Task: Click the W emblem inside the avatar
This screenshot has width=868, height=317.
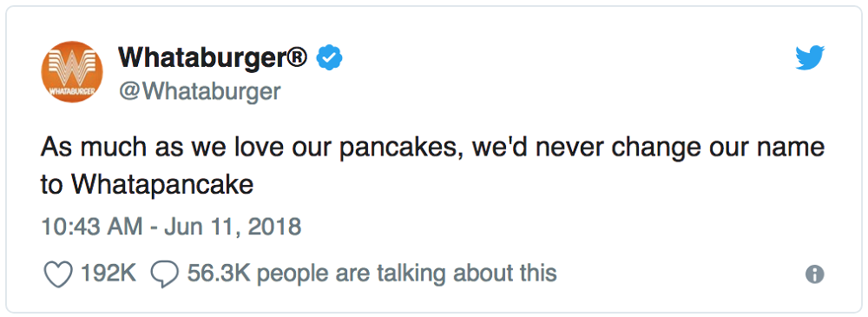Action: coord(73,67)
